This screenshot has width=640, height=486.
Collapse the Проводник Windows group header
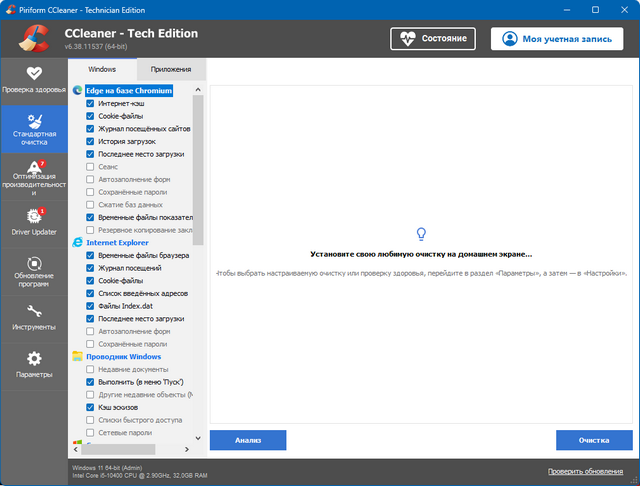(x=123, y=357)
